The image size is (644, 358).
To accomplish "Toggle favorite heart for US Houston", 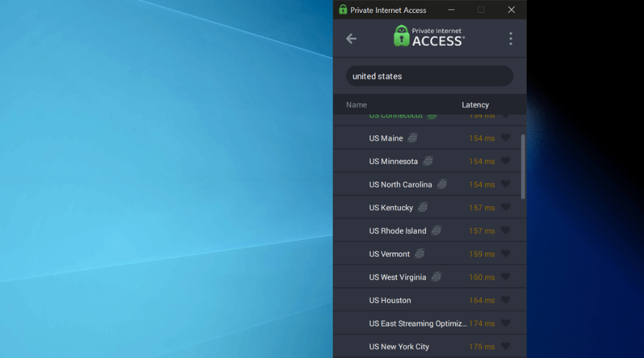I will click(505, 300).
